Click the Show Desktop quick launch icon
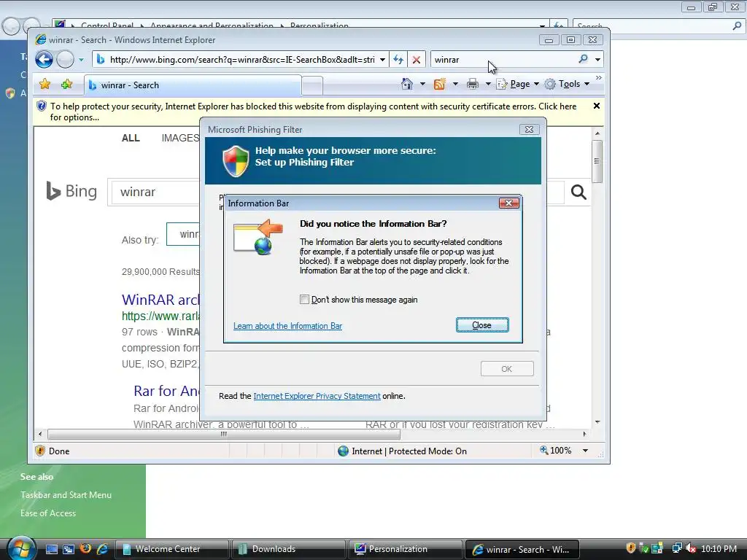The image size is (747, 560). coord(52,549)
